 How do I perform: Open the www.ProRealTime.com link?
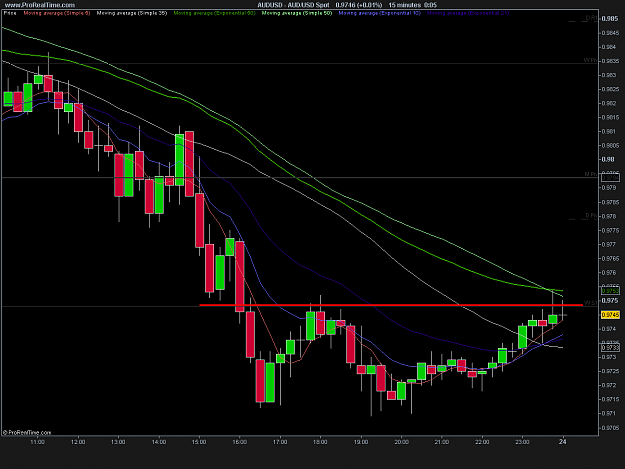click(40, 5)
